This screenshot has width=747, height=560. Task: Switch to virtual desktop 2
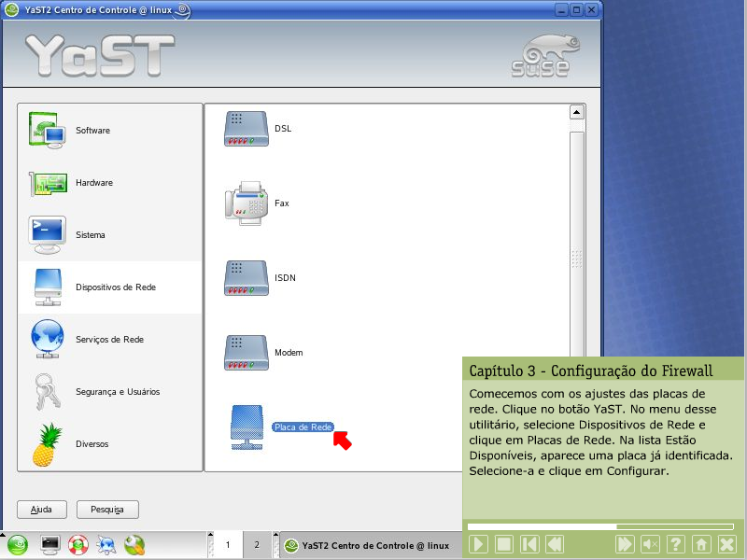tap(257, 544)
